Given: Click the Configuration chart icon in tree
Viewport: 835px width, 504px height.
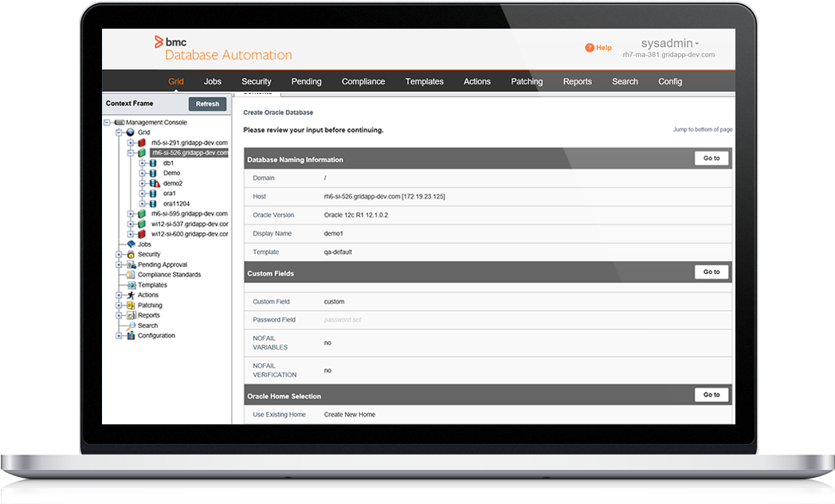Looking at the screenshot, I should 130,336.
